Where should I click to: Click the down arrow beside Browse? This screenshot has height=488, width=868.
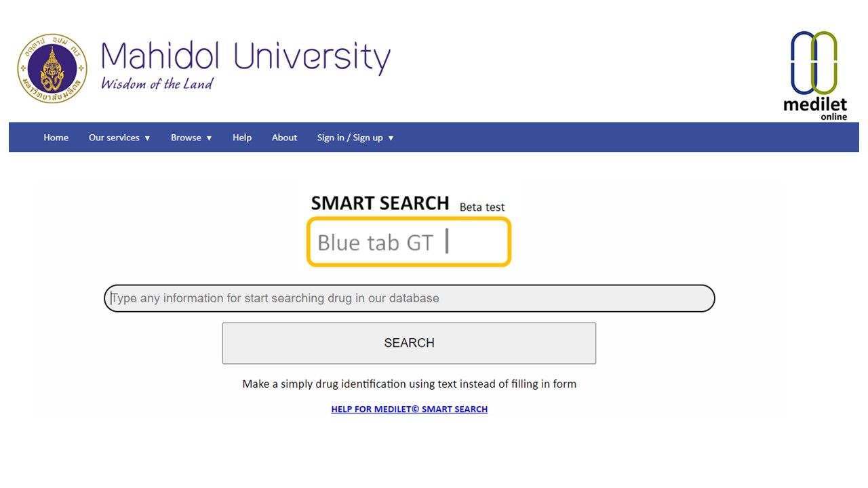click(x=209, y=138)
